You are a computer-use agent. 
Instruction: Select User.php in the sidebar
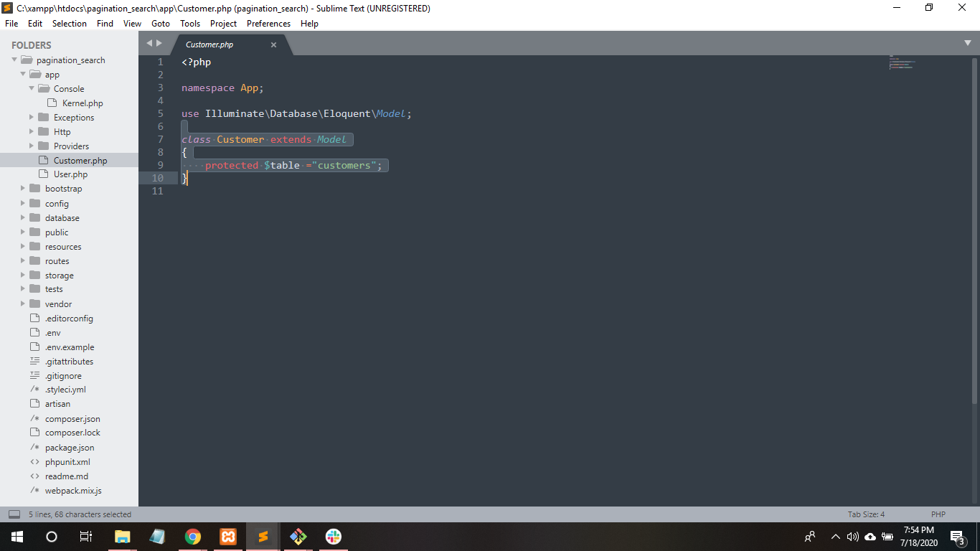coord(70,174)
